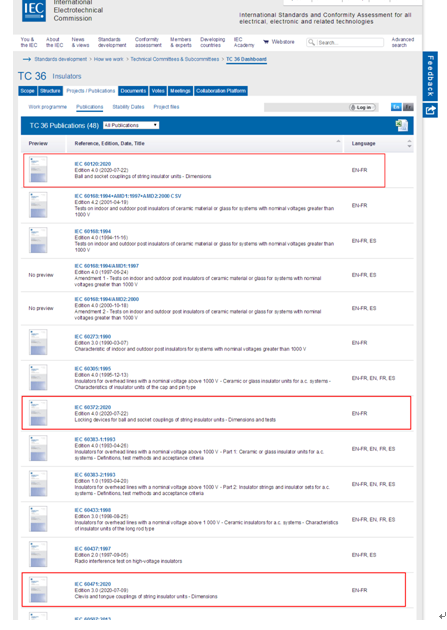Preview thumbnail for IEC 60168:1994
This screenshot has width=447, height=630.
[x=38, y=240]
